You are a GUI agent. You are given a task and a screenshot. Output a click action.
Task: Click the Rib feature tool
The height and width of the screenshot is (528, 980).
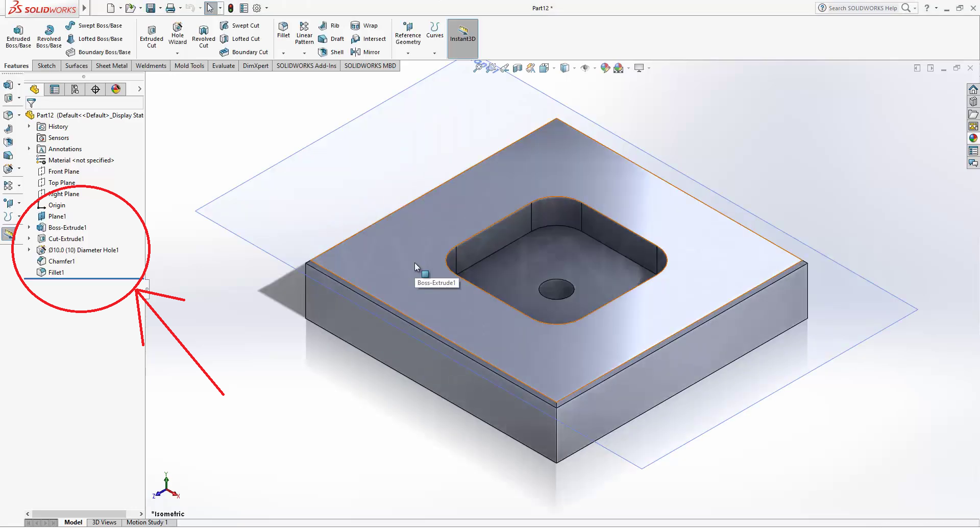(x=329, y=26)
